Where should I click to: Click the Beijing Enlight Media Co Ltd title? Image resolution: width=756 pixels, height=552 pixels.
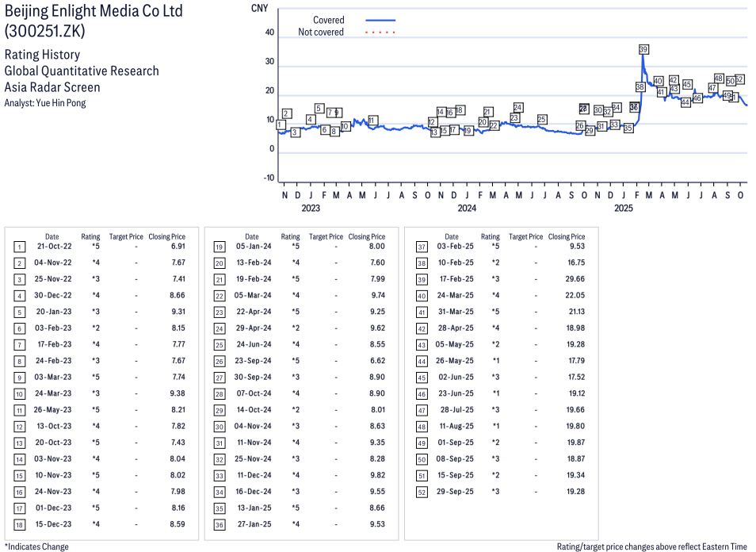click(94, 11)
